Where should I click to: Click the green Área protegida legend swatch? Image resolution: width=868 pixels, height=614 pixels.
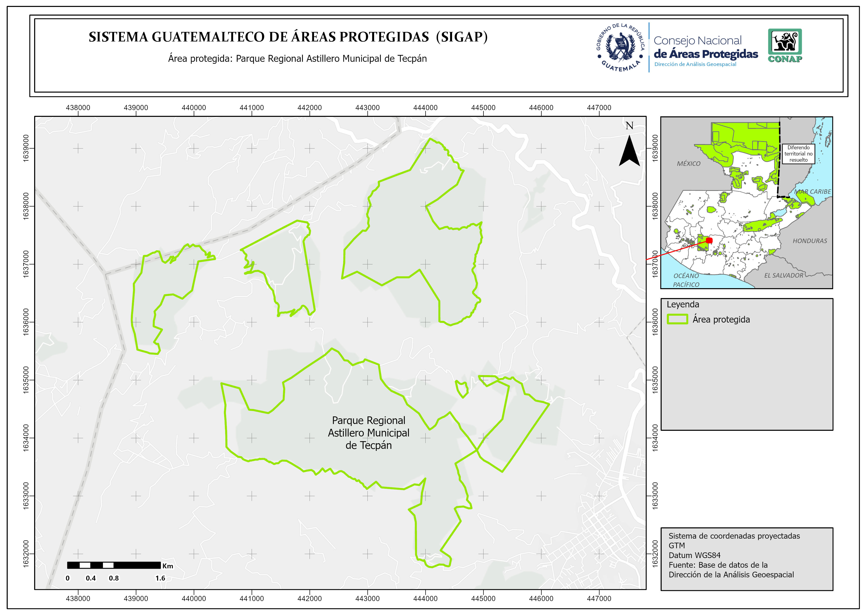click(677, 319)
